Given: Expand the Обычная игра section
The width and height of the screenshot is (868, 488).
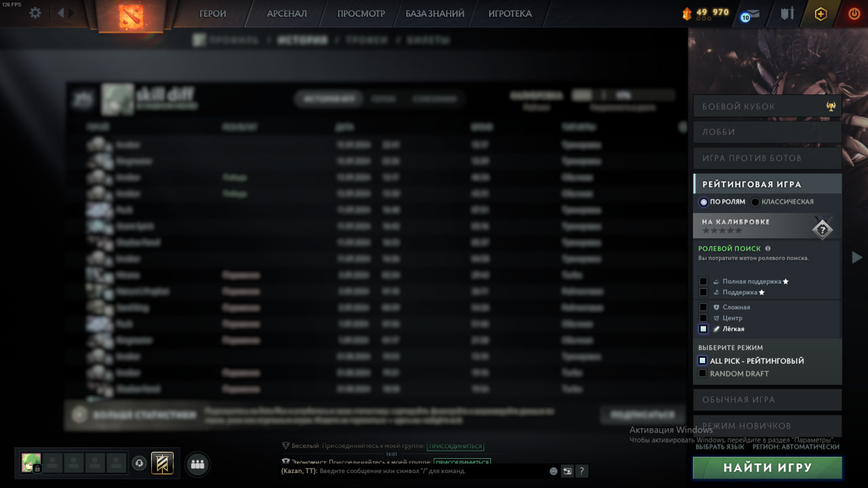Looking at the screenshot, I should click(767, 400).
